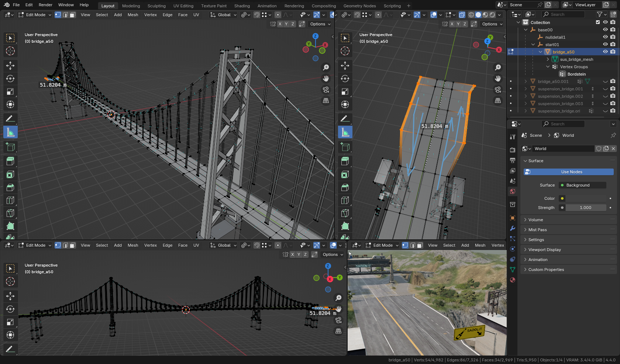Open Options in top-left viewport
The height and width of the screenshot is (364, 620).
point(320,24)
